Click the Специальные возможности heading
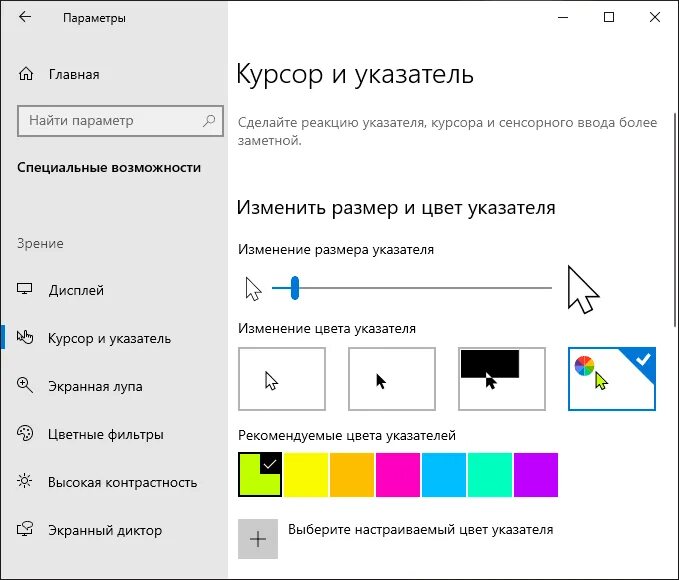 (109, 168)
